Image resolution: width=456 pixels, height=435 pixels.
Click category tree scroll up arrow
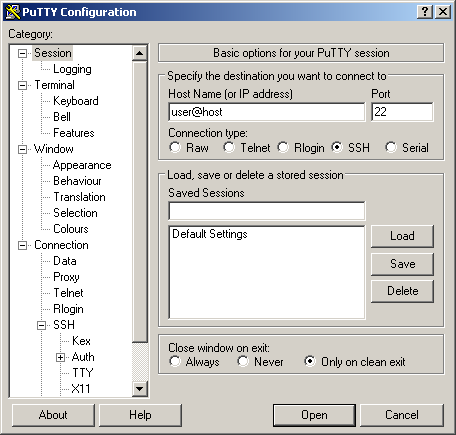(x=140, y=53)
